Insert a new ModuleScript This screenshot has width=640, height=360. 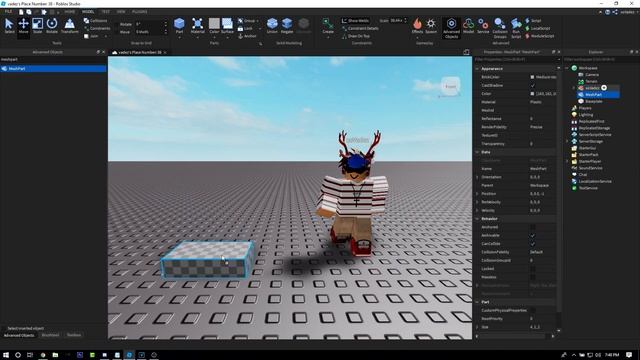[x=540, y=36]
